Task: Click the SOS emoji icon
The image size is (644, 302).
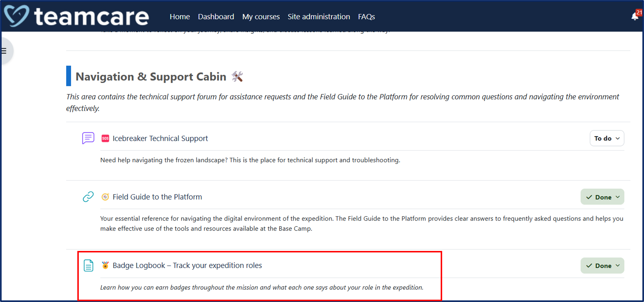Action: pos(105,138)
